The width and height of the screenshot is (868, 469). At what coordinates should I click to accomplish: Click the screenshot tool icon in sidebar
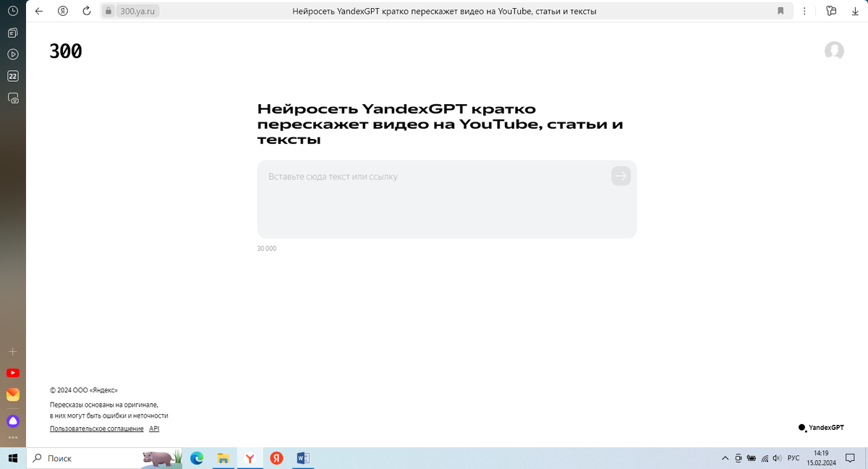(x=13, y=98)
